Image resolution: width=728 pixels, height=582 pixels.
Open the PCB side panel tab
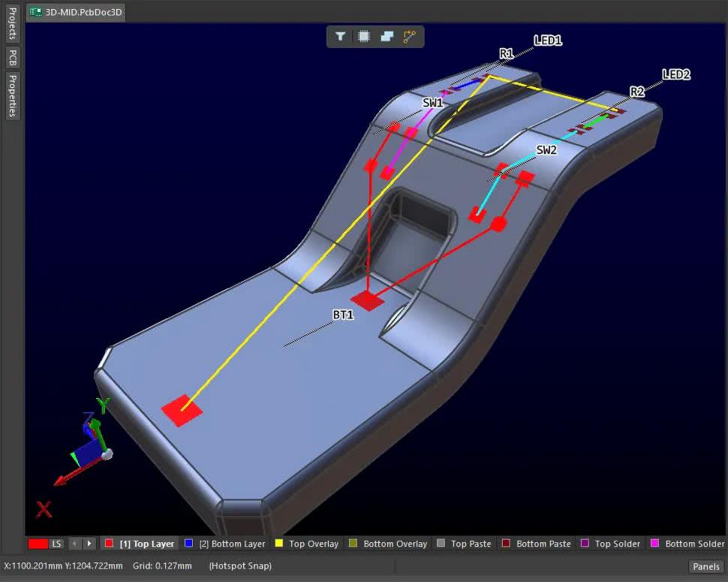[x=12, y=58]
